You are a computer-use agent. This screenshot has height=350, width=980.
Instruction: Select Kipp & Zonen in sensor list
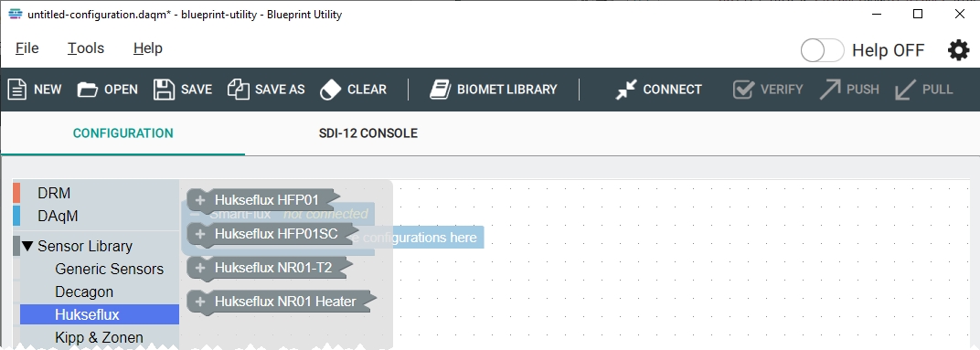(x=100, y=337)
